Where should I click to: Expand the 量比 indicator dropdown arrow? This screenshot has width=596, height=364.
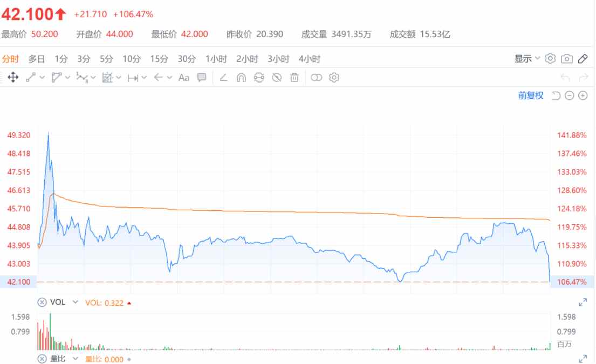pyautogui.click(x=76, y=359)
